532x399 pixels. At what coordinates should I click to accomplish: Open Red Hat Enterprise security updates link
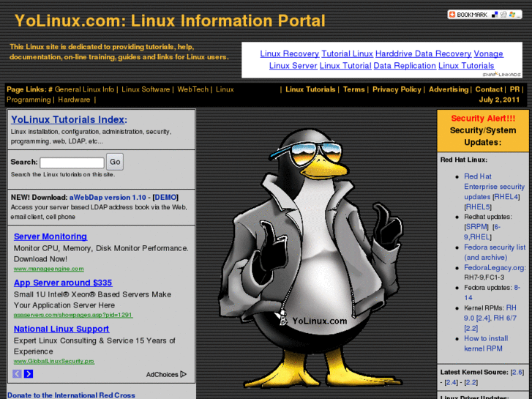(494, 187)
